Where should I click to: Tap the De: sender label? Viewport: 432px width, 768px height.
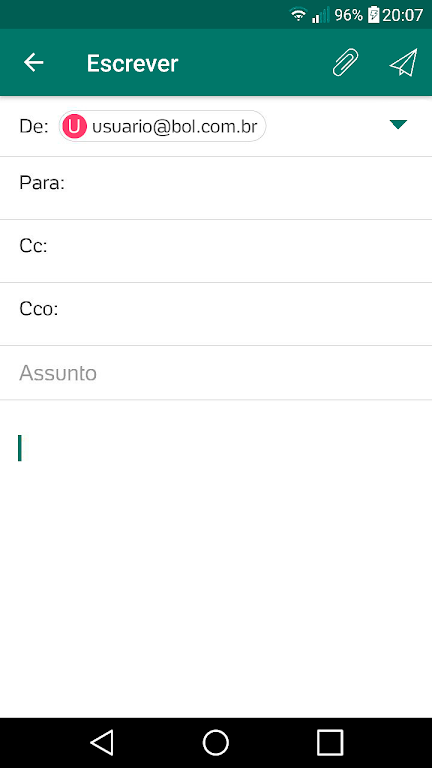click(x=34, y=126)
